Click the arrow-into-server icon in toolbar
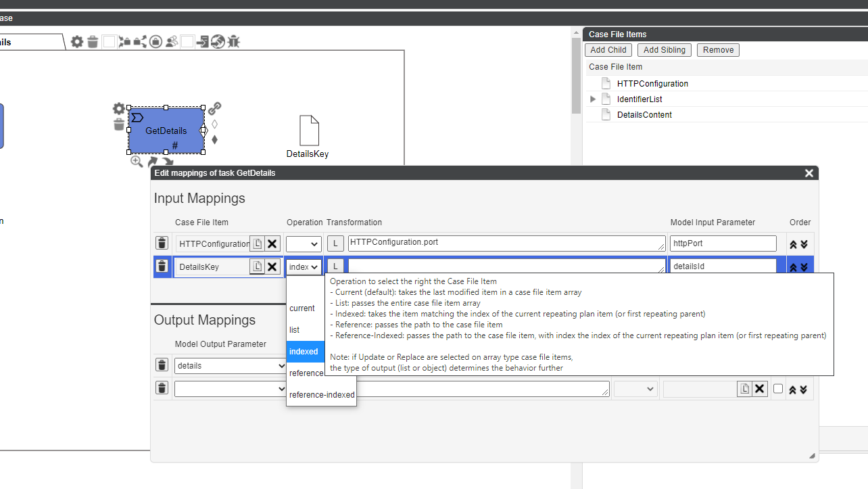 click(x=203, y=42)
